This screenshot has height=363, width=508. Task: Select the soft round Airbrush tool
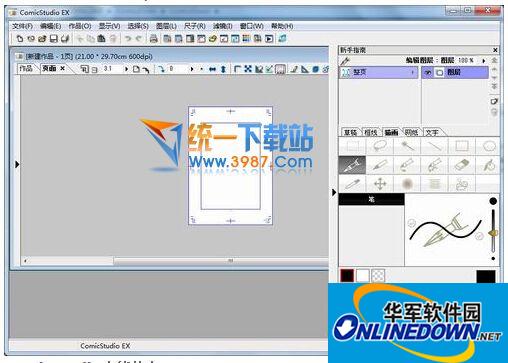tap(407, 183)
